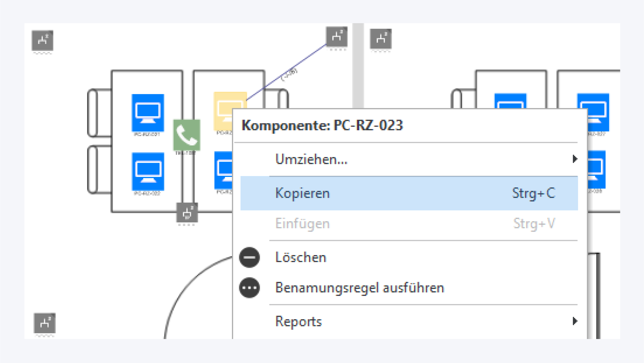Open the Umziehen... menu entry
Viewport: 644px width, 363px height.
point(311,159)
